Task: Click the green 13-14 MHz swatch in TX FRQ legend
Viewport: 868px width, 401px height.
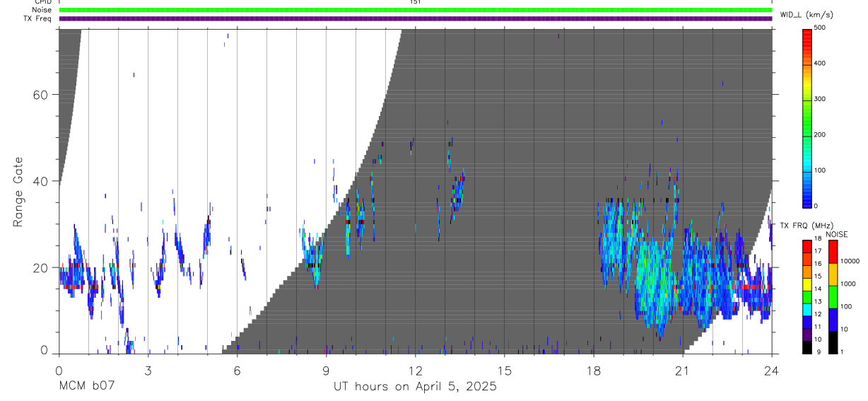Action: point(807,296)
